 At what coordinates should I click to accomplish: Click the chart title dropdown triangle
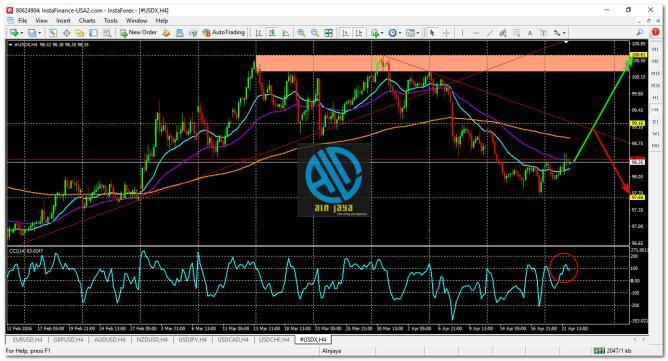pos(10,44)
